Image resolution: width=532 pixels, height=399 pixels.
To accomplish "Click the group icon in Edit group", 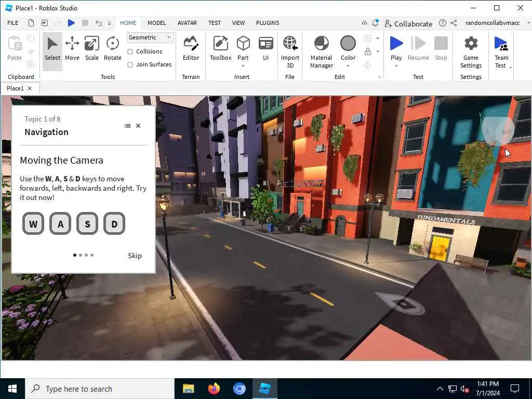I will [x=367, y=38].
